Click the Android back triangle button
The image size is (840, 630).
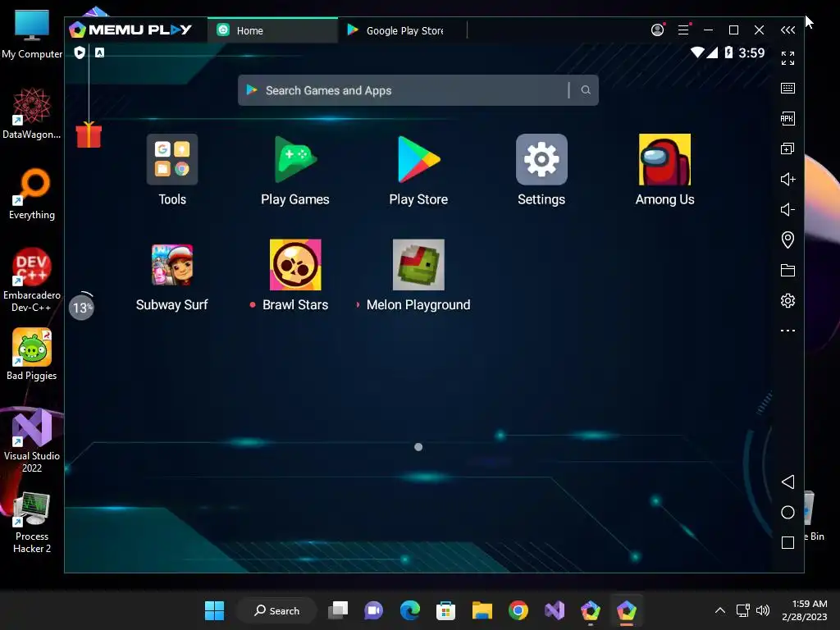787,482
